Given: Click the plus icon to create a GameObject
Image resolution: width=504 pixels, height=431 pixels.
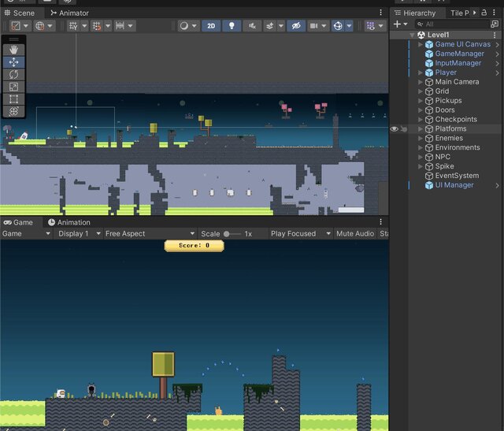Looking at the screenshot, I should (x=397, y=24).
